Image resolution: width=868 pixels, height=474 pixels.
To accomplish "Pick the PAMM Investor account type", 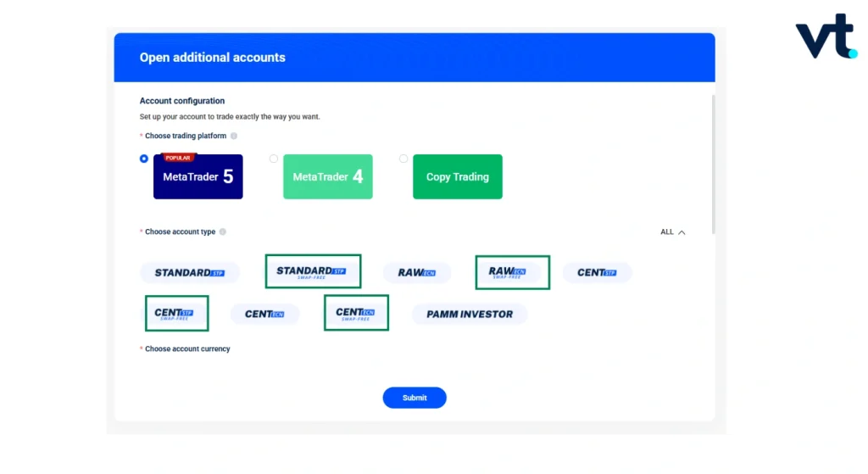I will click(470, 314).
